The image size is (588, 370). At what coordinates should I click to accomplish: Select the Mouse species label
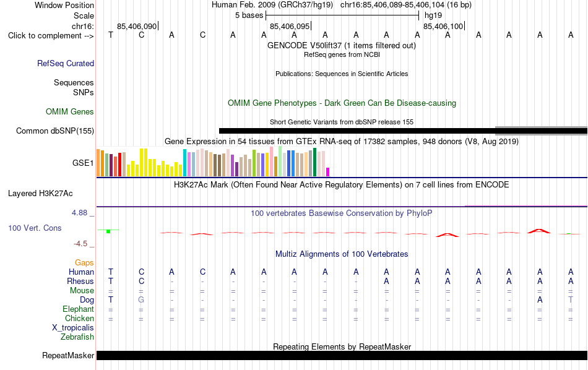[x=82, y=291]
